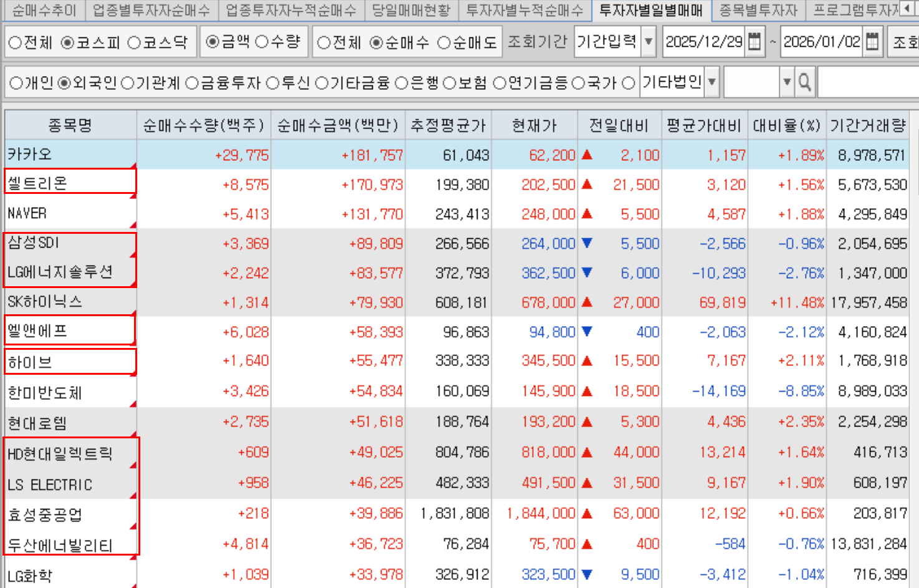Screen dimensions: 919x588
Task: Expand the 기간입력 period dropdown
Action: [x=648, y=42]
